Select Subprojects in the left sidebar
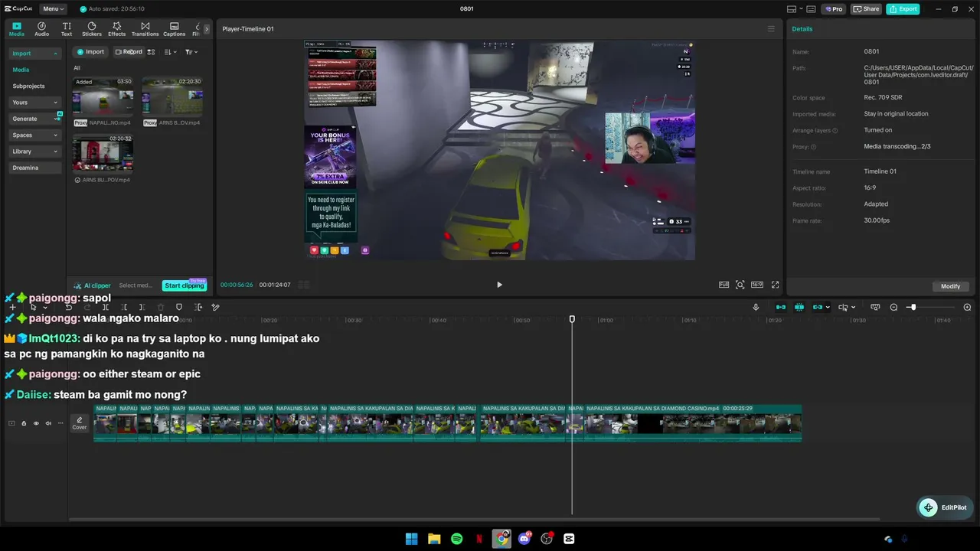 (28, 86)
